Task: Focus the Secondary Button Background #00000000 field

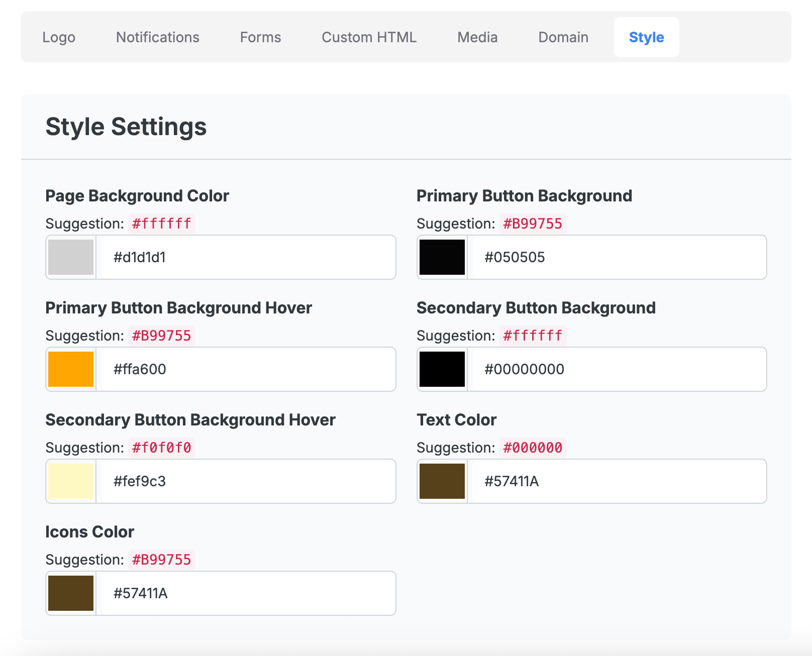Action: (x=619, y=369)
